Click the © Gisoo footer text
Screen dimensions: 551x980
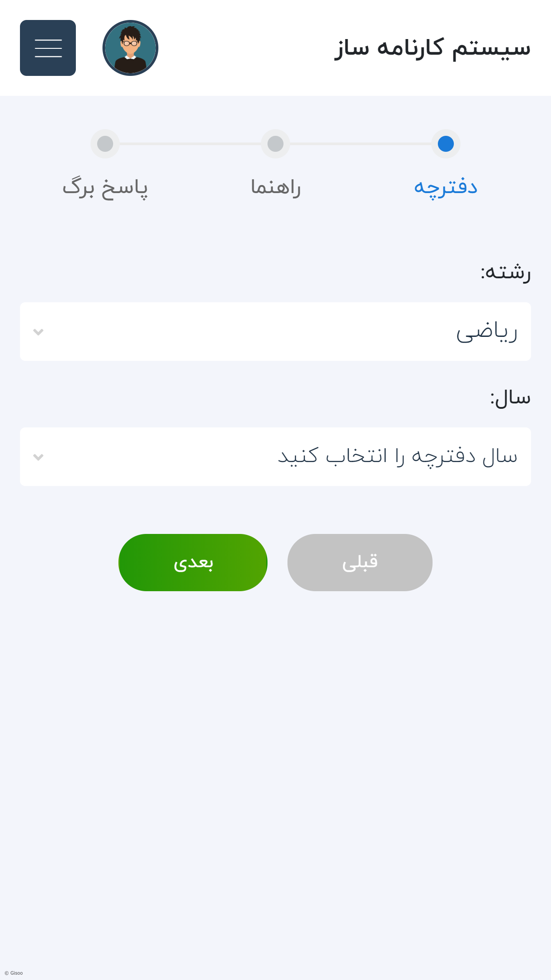(14, 973)
